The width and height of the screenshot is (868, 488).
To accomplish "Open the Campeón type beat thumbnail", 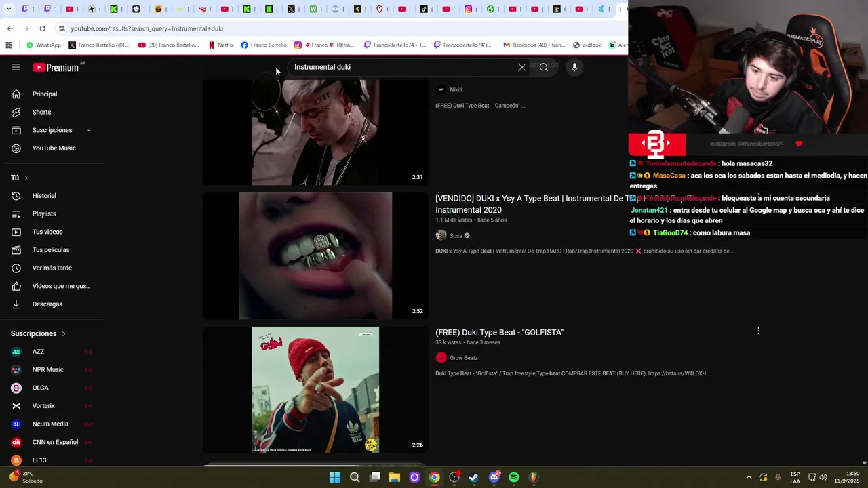I will pos(315,132).
